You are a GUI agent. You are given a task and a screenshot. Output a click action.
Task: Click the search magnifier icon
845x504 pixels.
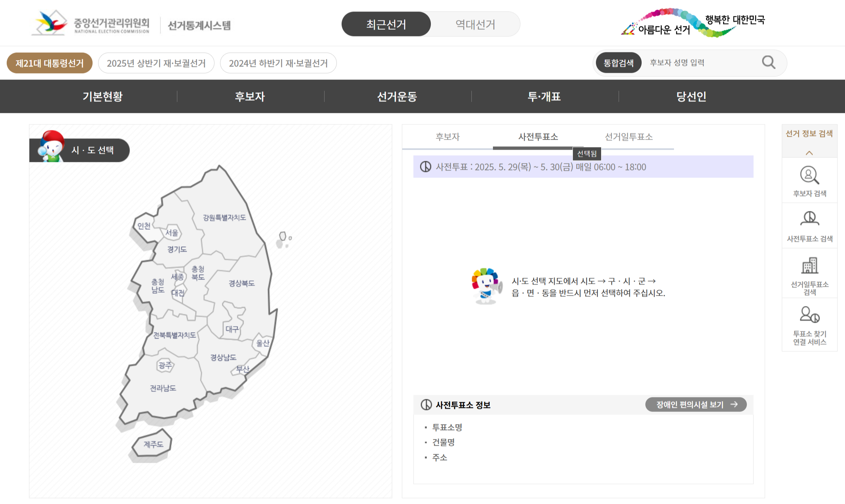tap(768, 62)
